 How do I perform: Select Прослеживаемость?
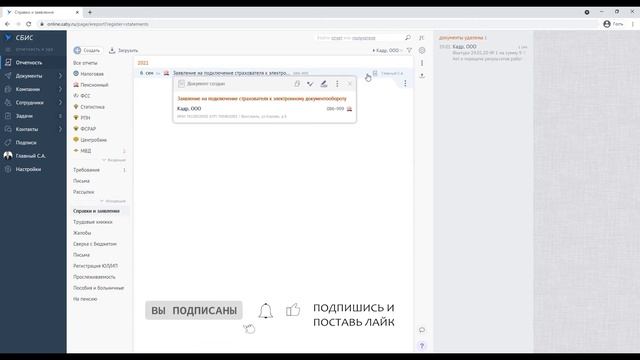(94, 277)
